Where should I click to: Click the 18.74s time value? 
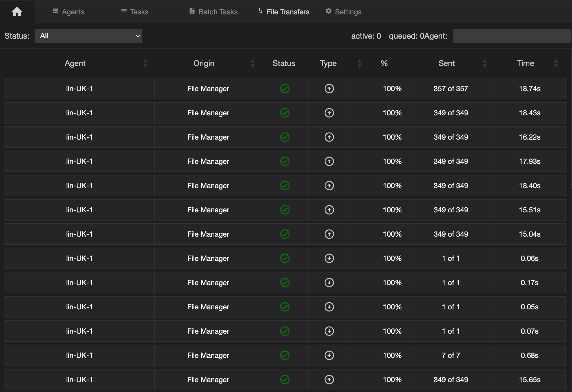coord(530,89)
